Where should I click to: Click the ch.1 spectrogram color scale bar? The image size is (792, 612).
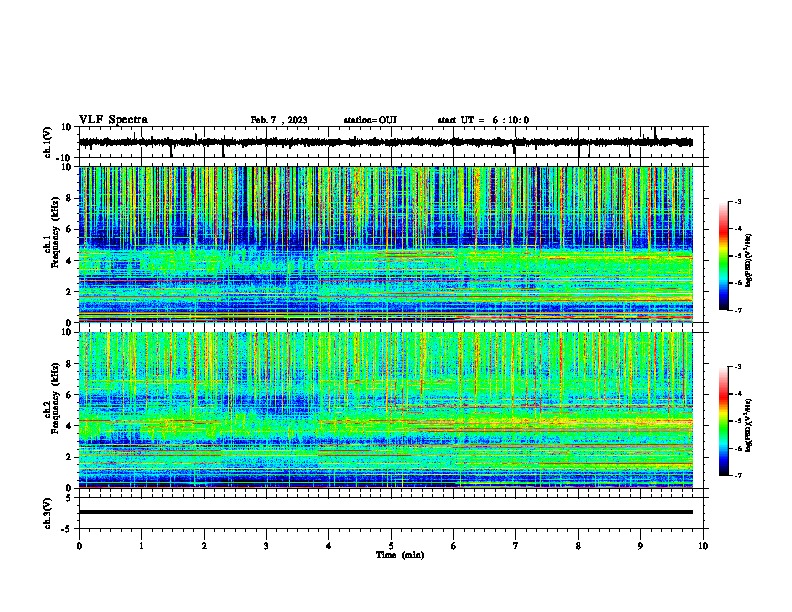point(724,256)
